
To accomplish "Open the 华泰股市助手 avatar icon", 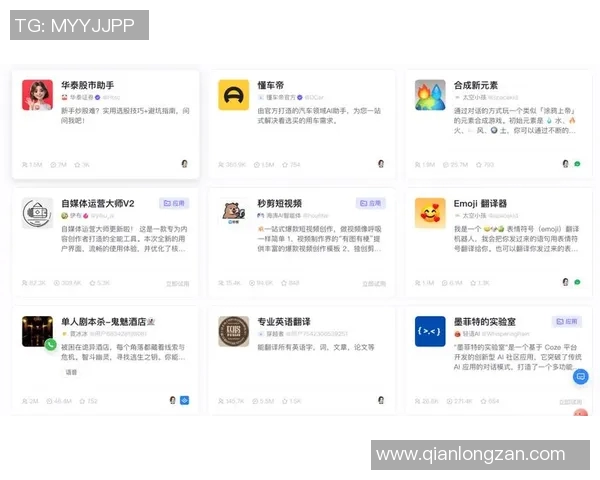I will (x=37, y=95).
